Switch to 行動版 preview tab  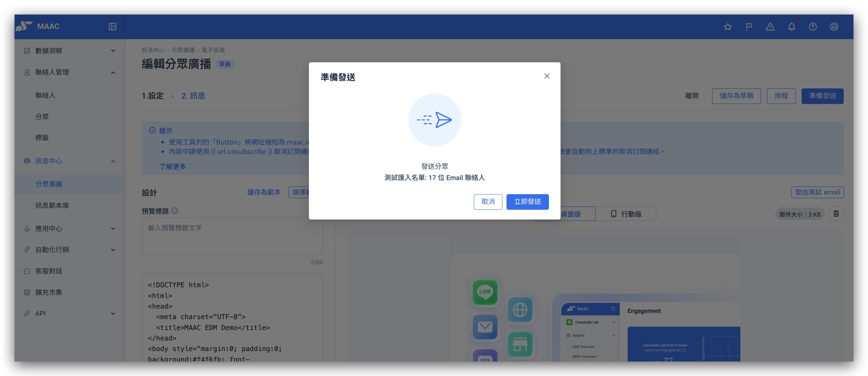(x=626, y=214)
